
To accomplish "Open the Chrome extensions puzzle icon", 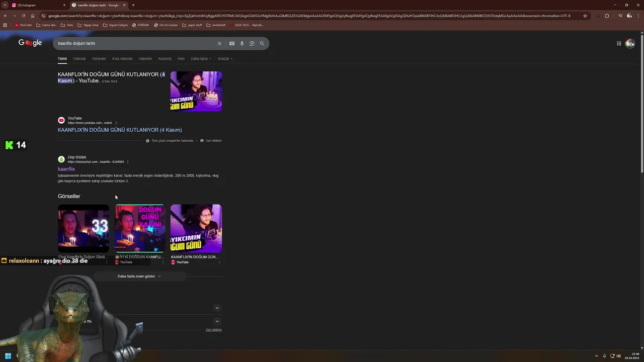I will 607,16.
